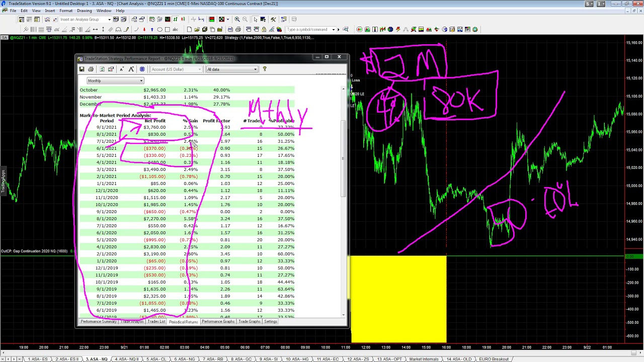The height and width of the screenshot is (362, 644).
Task: Zoom in on the chart
Action: click(x=237, y=20)
